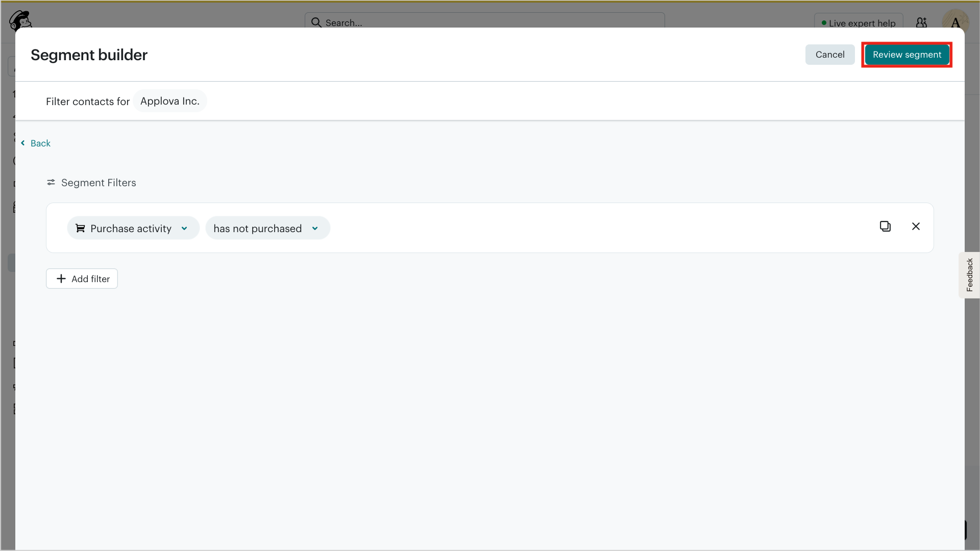Cancel the segment builder
The width and height of the screenshot is (980, 551).
[x=829, y=55]
